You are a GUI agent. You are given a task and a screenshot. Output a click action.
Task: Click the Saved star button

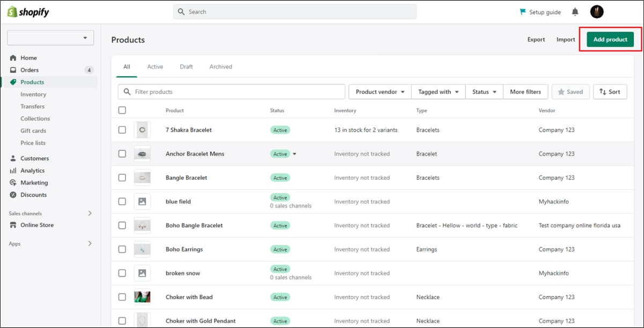click(x=570, y=92)
